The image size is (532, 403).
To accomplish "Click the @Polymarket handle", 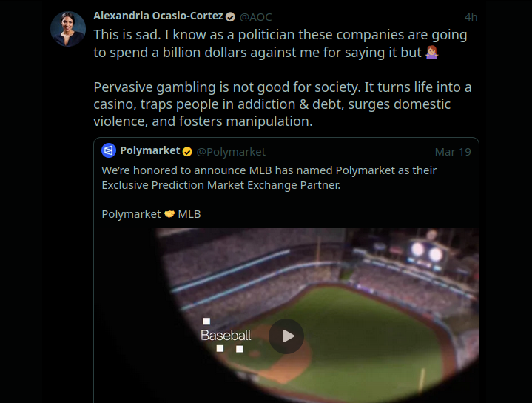I will [231, 152].
